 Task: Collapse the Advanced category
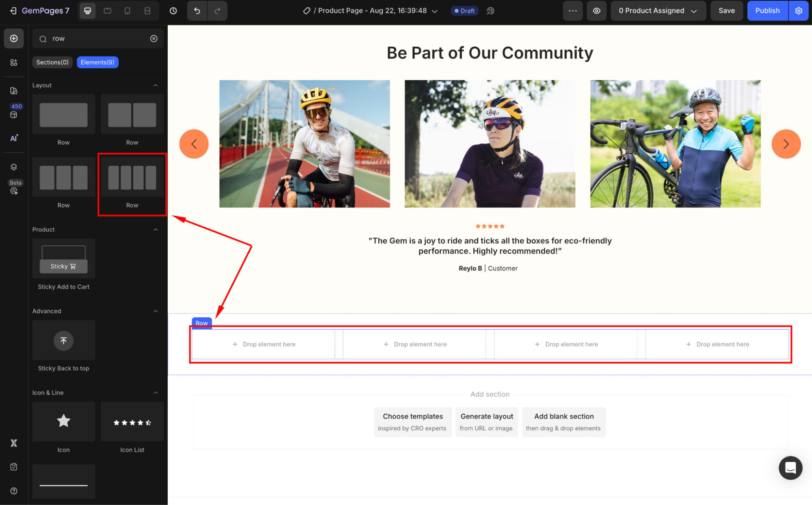[x=156, y=311]
